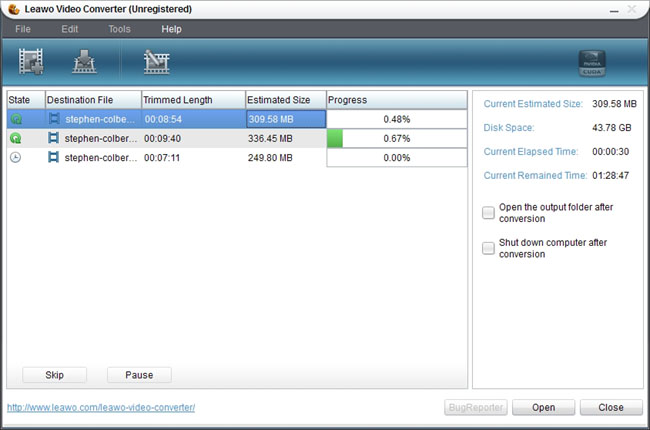The width and height of the screenshot is (650, 430).
Task: Click the Trimmed Length column header
Action: tap(194, 100)
